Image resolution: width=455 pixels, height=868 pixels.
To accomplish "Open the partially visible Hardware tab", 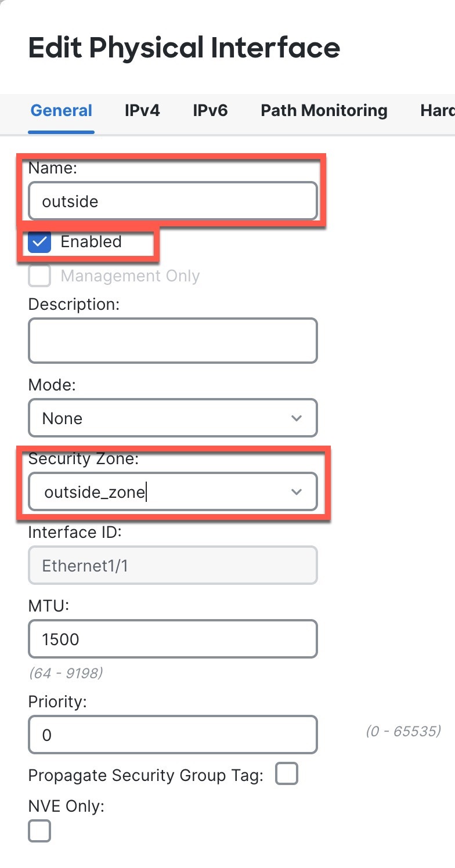I will (437, 111).
